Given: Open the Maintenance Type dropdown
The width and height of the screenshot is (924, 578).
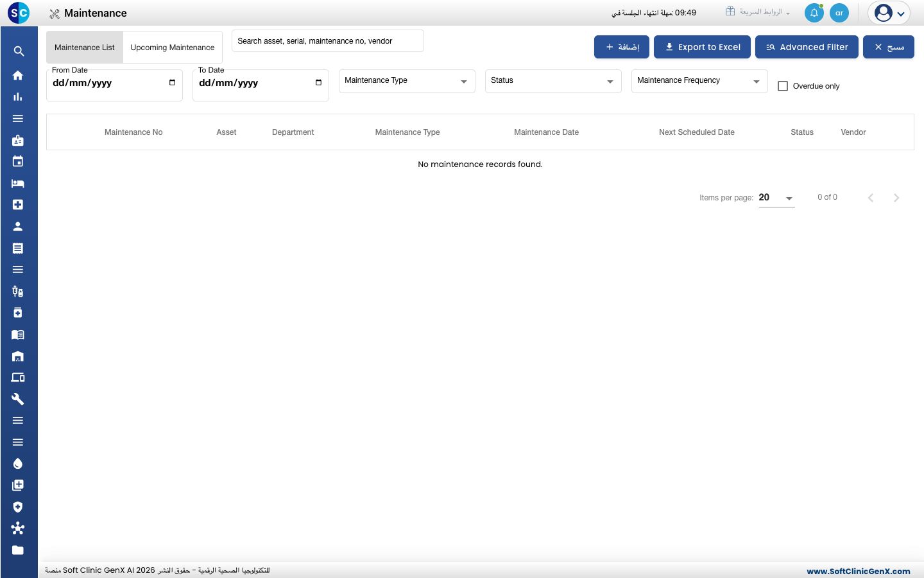Looking at the screenshot, I should [407, 81].
